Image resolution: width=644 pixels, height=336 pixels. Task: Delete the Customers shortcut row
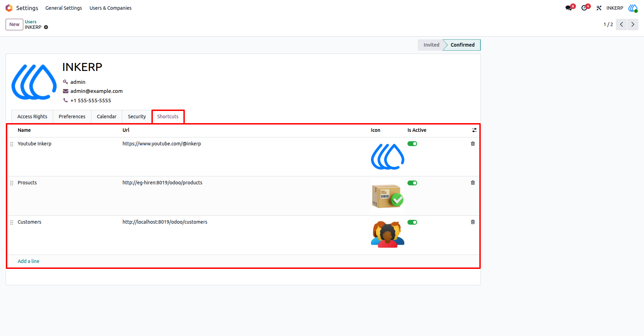473,222
